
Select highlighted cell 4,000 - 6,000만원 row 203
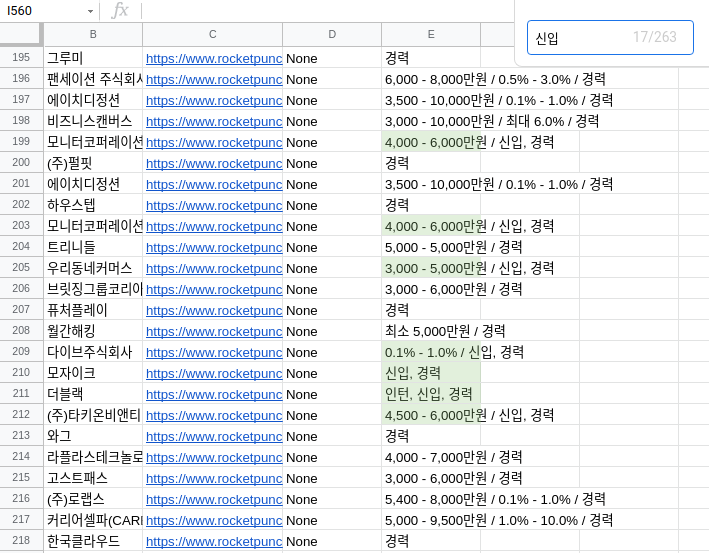pos(431,226)
